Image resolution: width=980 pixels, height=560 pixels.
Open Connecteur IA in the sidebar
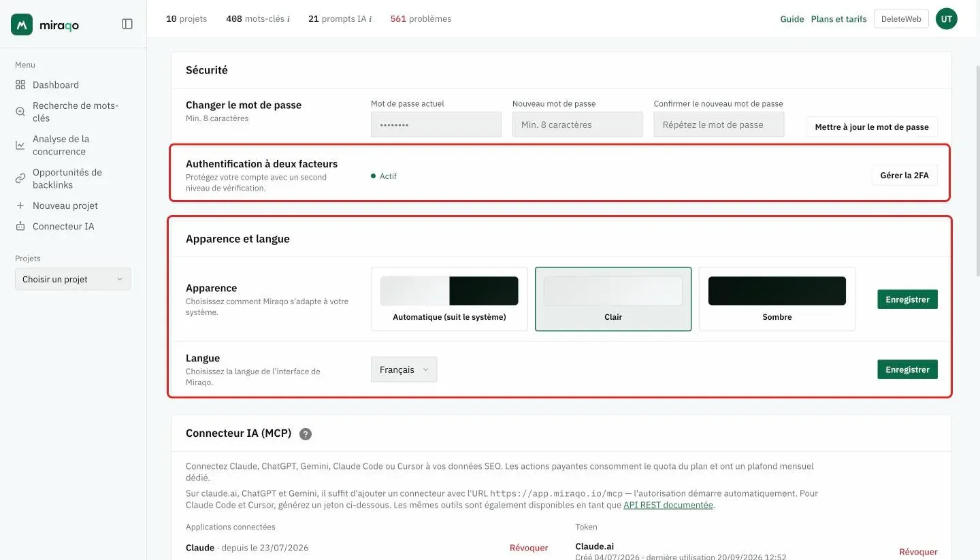click(63, 226)
